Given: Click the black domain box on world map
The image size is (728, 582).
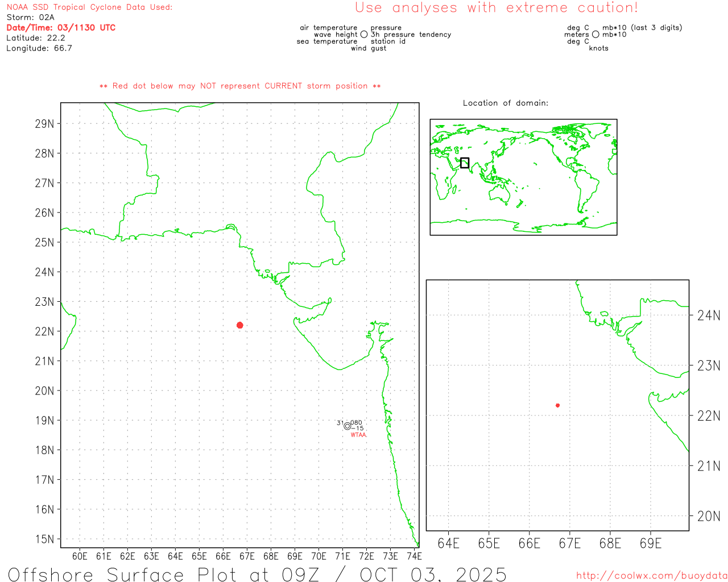Looking at the screenshot, I should point(465,163).
